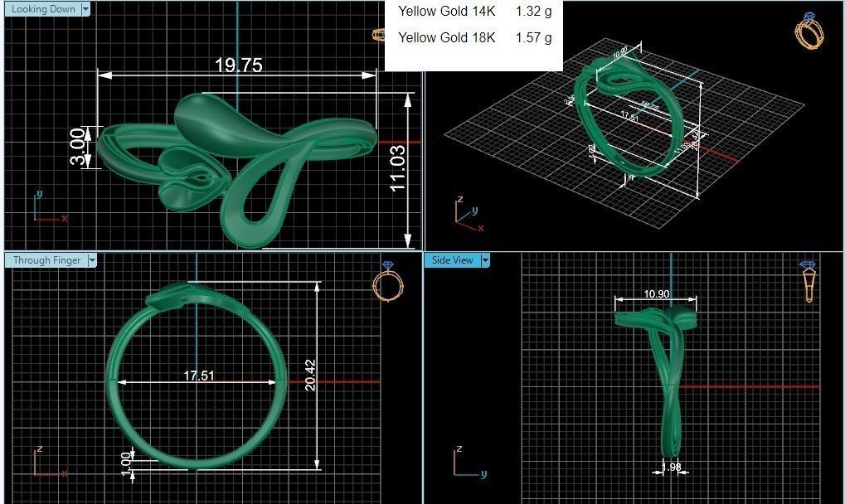This screenshot has width=845, height=504.
Task: Select the ring model in Side View
Action: tap(657, 381)
